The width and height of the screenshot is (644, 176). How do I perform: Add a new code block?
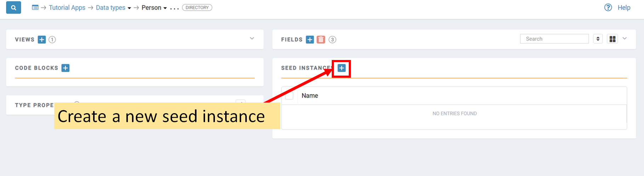pos(65,68)
